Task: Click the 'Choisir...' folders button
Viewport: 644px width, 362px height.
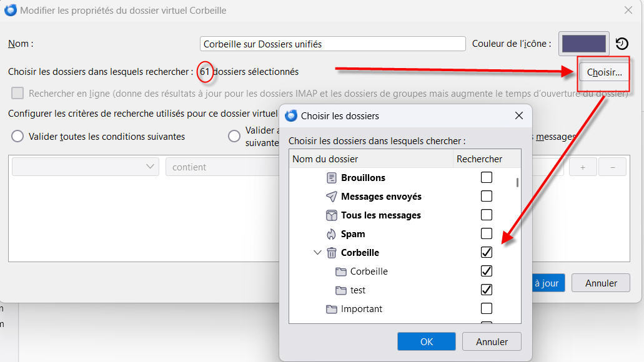Action: (604, 72)
